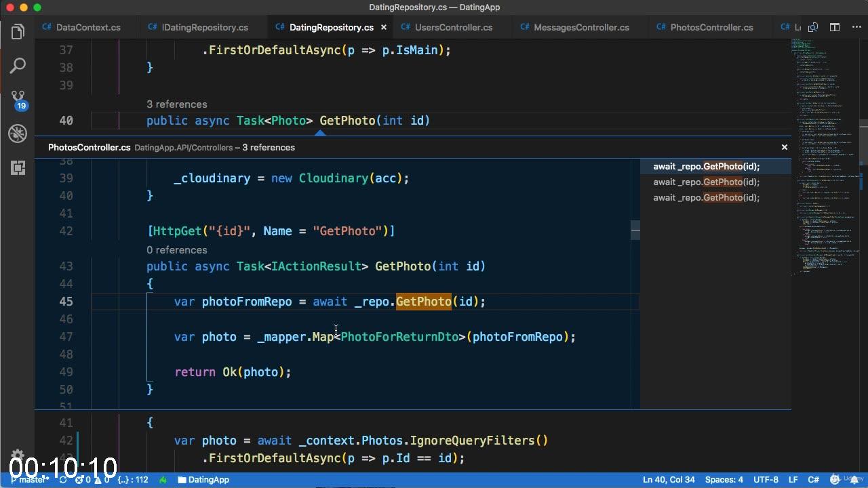Change indentation via Spaces: 4
868x488 pixels.
(724, 480)
